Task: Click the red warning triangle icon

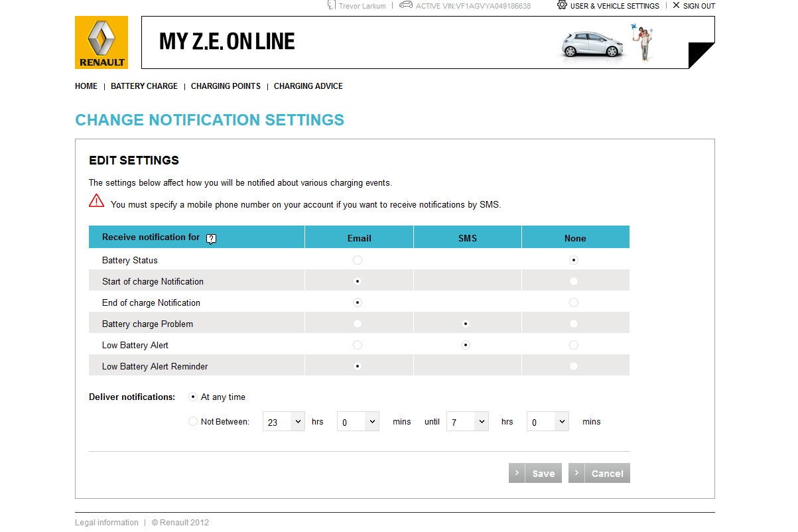Action: [97, 200]
